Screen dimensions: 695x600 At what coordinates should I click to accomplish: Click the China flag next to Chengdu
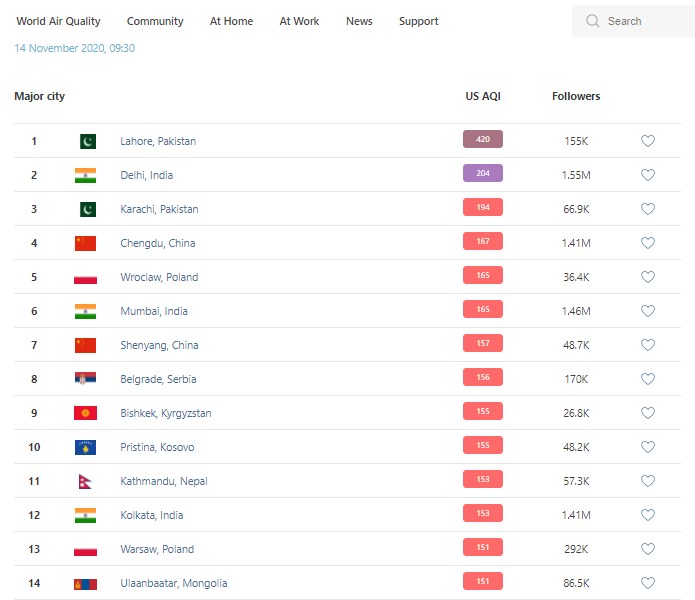coord(86,243)
